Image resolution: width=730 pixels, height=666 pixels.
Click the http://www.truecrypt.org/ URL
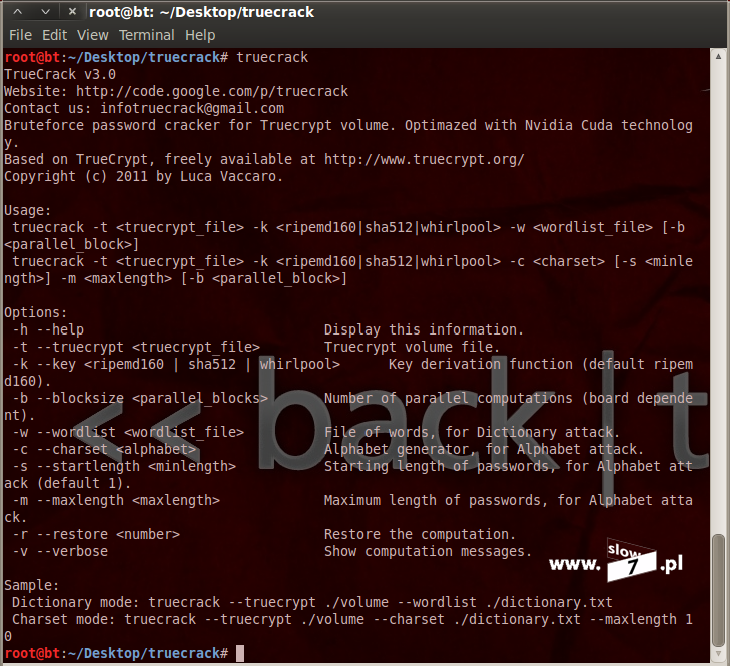(x=424, y=160)
